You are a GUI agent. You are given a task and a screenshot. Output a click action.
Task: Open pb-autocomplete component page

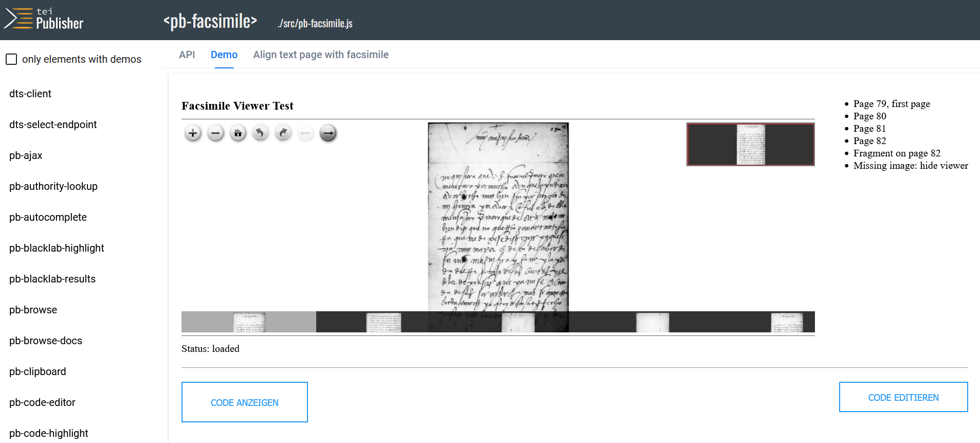point(48,217)
